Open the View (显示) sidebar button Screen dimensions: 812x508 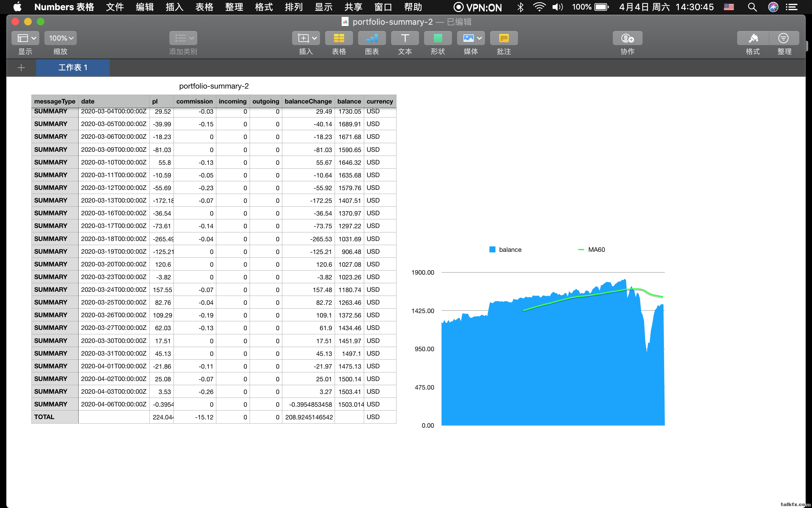tap(25, 38)
